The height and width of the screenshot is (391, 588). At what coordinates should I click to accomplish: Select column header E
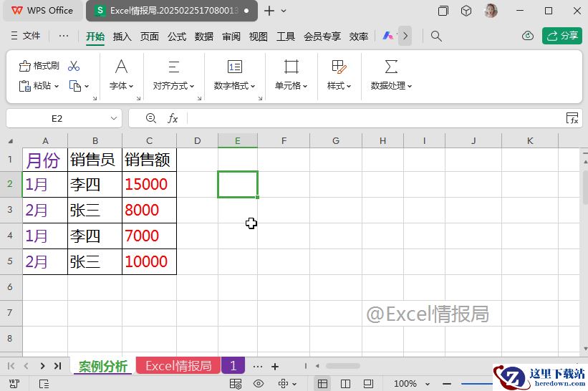tap(237, 140)
